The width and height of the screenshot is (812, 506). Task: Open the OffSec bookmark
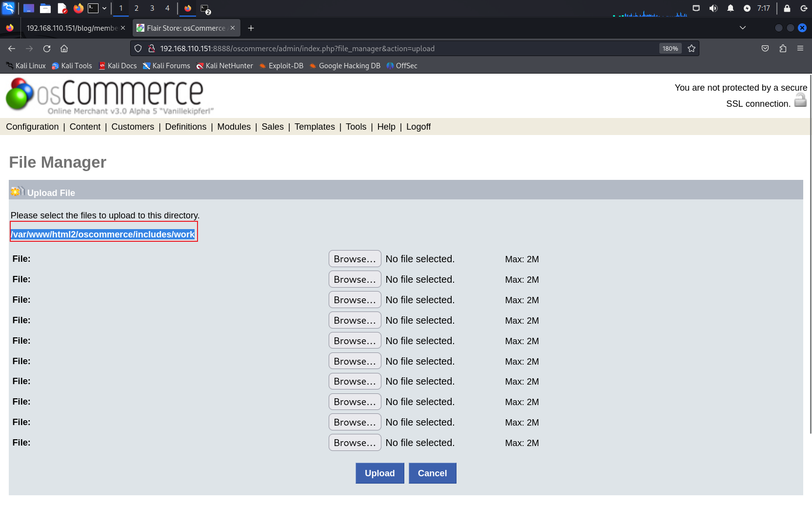(x=402, y=66)
